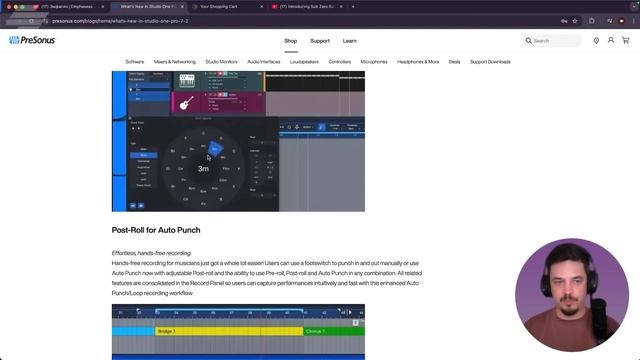Click the red recording profile icon in toolbar
This screenshot has height=360, width=640.
tap(621, 21)
